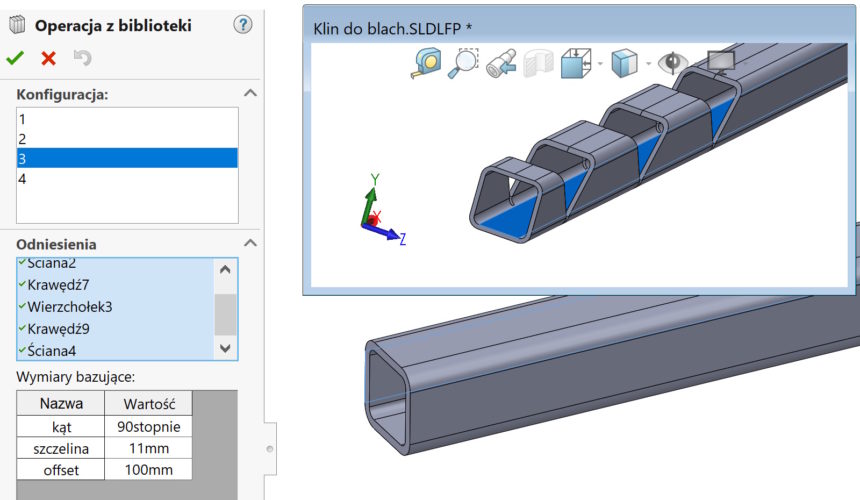Click the Measure tape tool icon
860x500 pixels.
(x=427, y=64)
